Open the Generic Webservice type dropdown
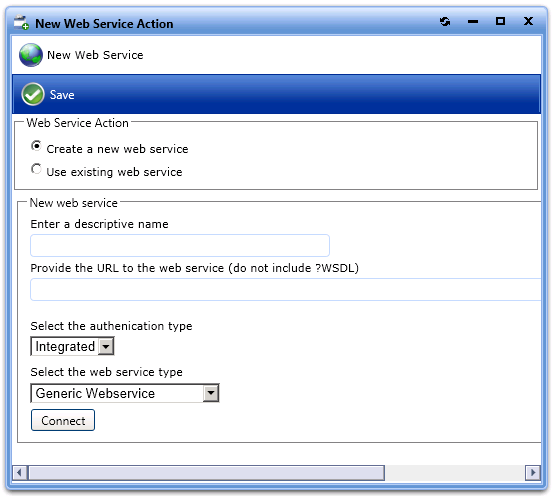The width and height of the screenshot is (553, 496). pyautogui.click(x=125, y=393)
